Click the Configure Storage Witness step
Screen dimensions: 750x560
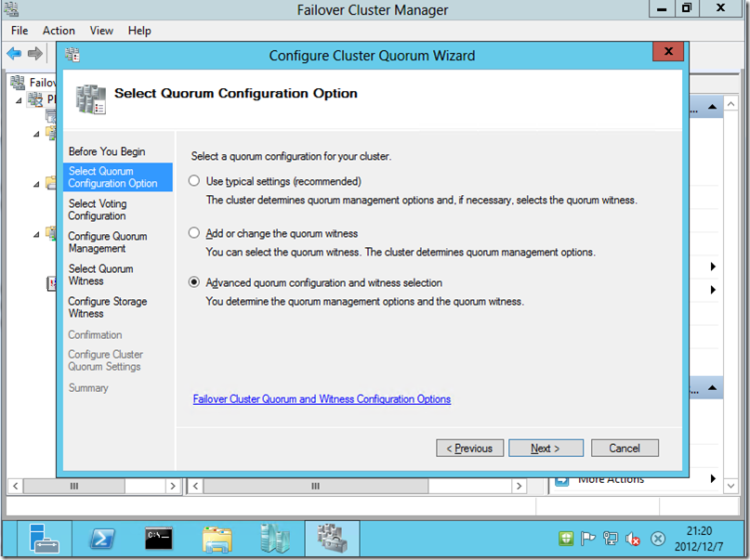[108, 307]
